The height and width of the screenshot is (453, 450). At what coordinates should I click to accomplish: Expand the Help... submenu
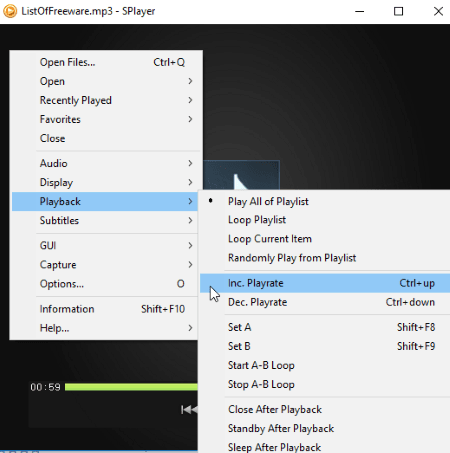tap(106, 328)
